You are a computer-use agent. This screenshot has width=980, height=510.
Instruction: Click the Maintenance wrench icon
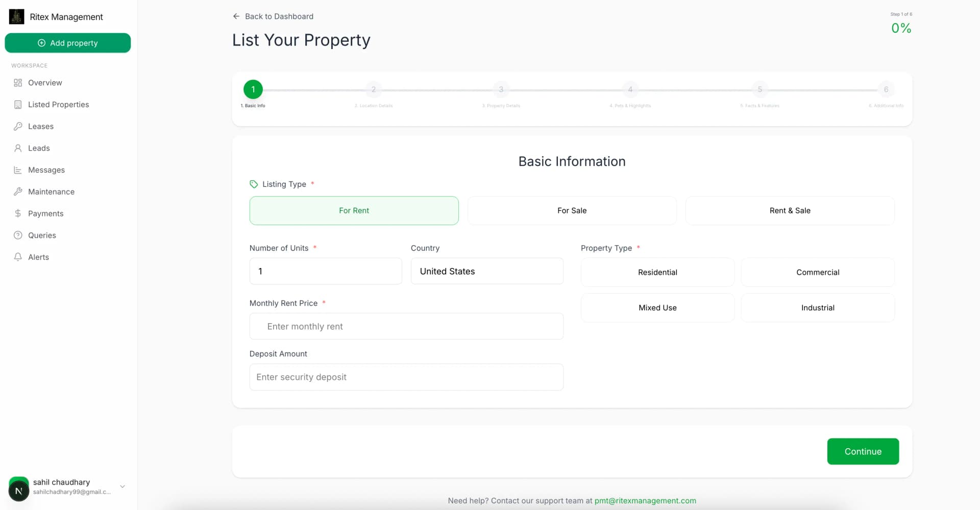pos(18,191)
